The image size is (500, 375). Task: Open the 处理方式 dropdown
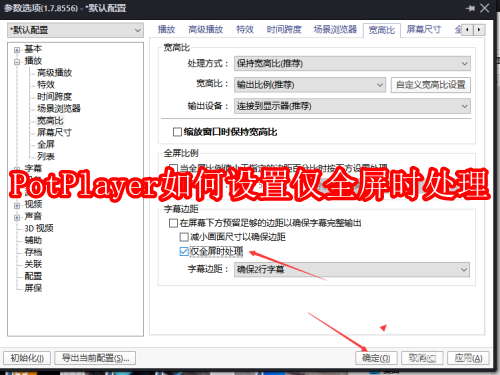[352, 63]
